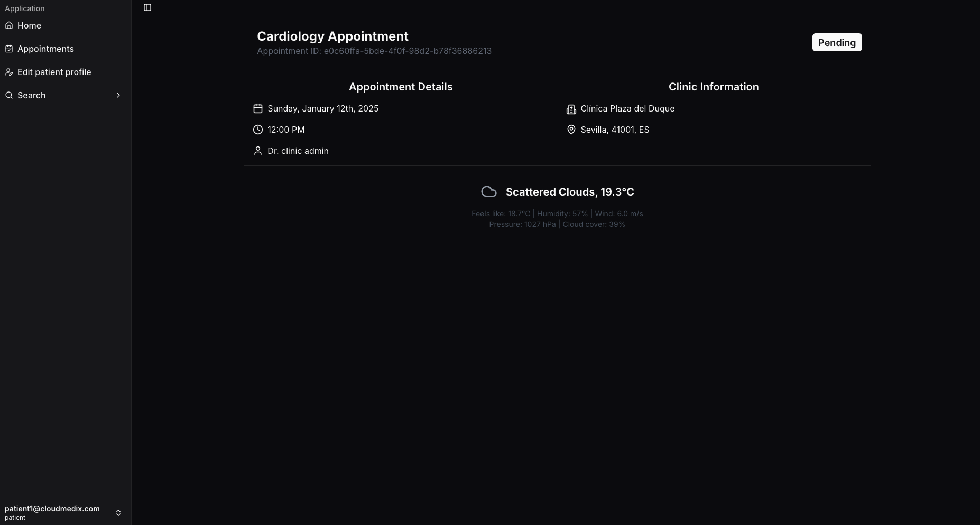Click the Application sidebar label

(25, 8)
